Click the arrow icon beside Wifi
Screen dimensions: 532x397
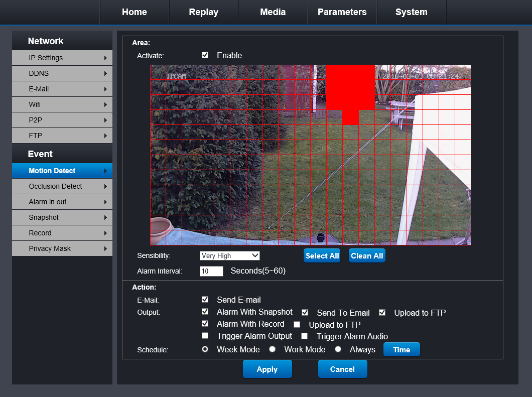(x=105, y=104)
